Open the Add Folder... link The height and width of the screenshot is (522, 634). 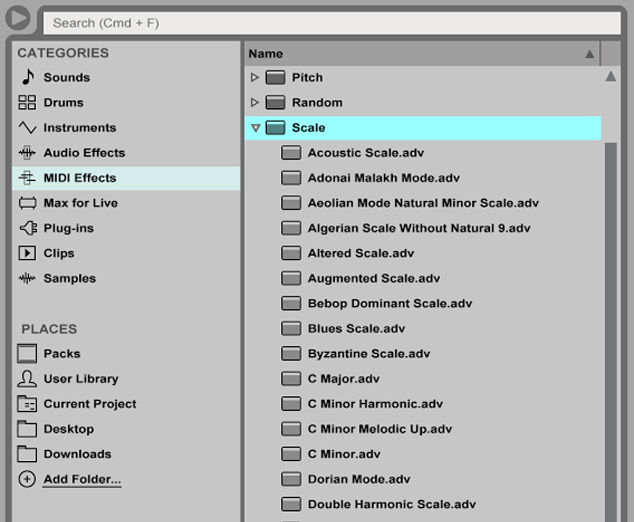[x=82, y=479]
